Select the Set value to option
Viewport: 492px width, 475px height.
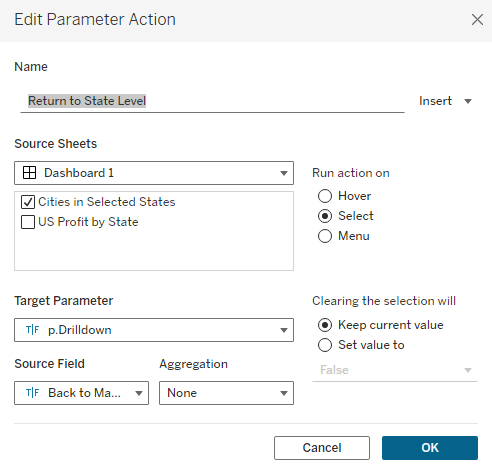(325, 345)
